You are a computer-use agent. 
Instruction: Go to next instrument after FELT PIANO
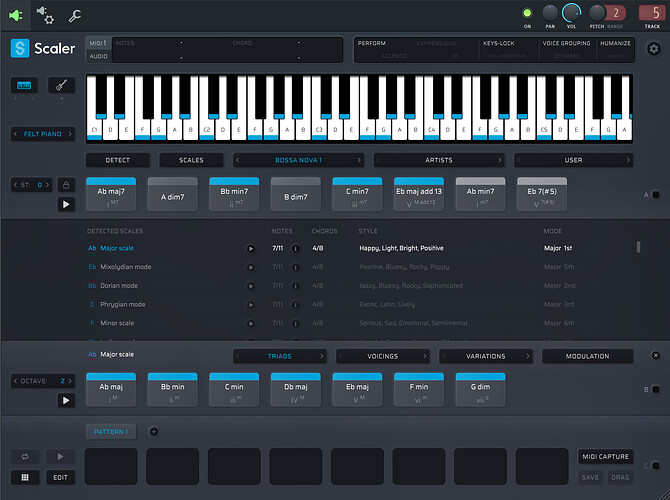(x=70, y=134)
